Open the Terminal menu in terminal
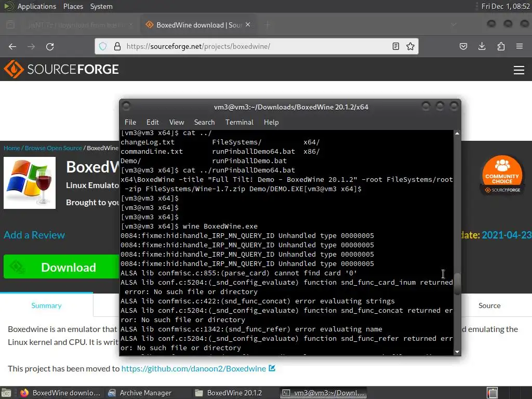 pos(239,122)
